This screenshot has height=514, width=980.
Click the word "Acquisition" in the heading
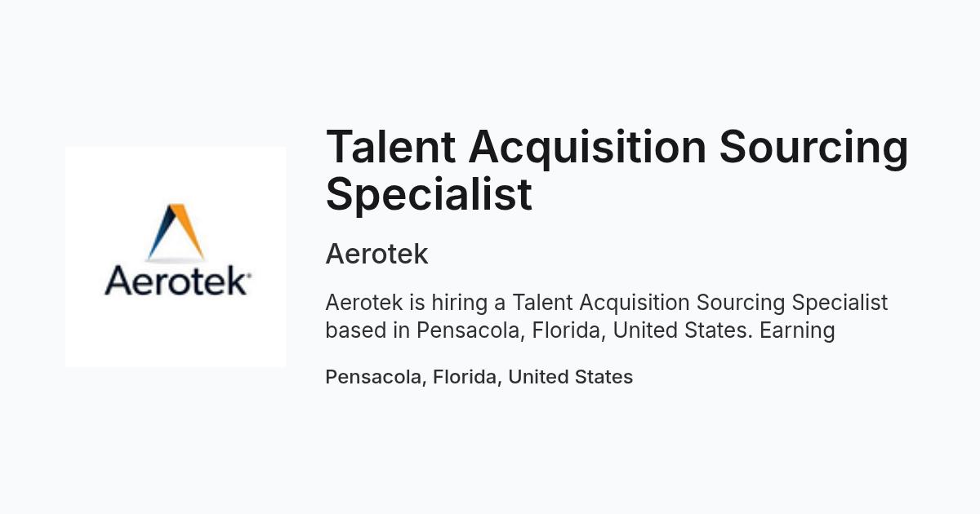coord(587,148)
